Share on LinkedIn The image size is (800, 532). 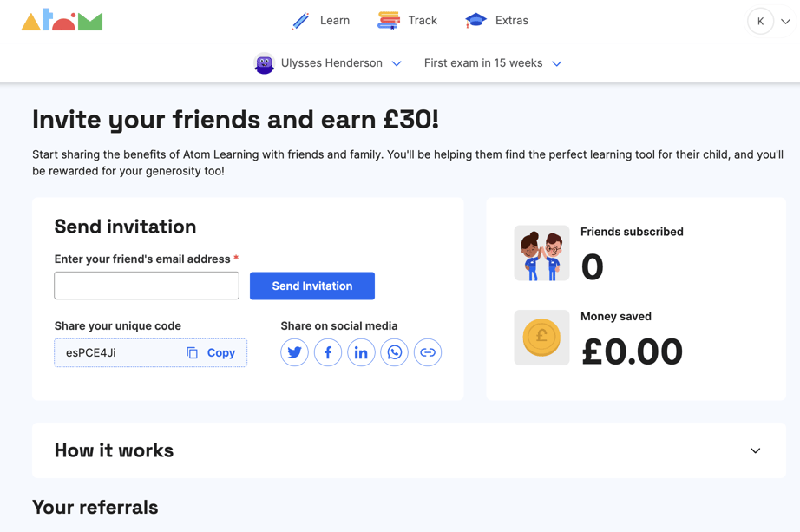pyautogui.click(x=361, y=352)
